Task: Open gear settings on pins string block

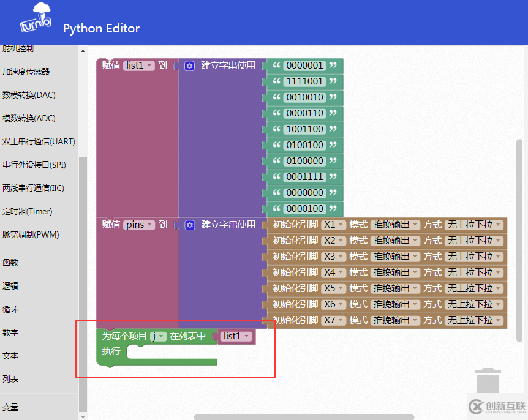Action: [189, 225]
